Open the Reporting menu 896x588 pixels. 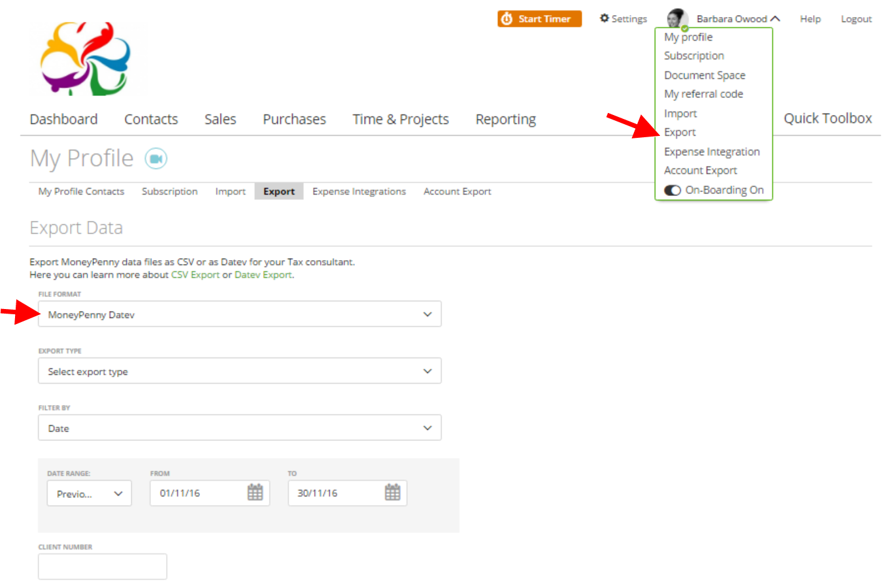505,119
